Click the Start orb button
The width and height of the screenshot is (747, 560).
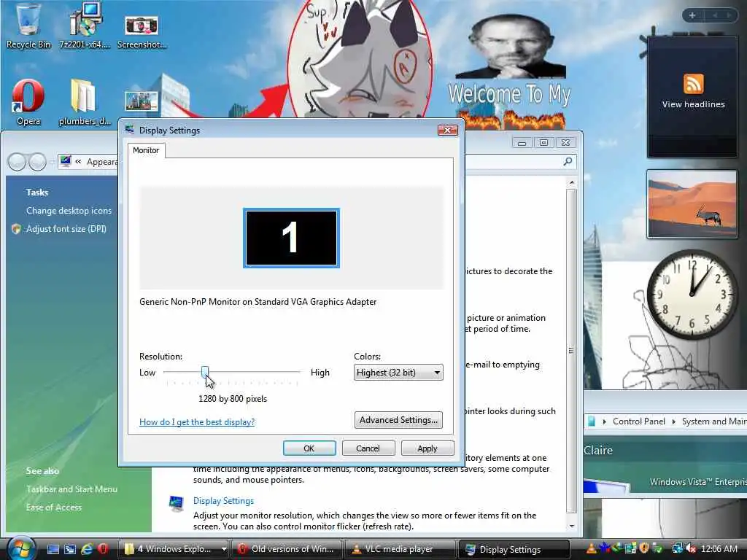tap(21, 548)
